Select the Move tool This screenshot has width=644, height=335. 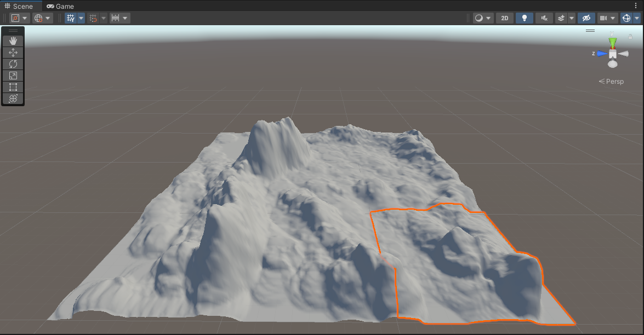[13, 53]
